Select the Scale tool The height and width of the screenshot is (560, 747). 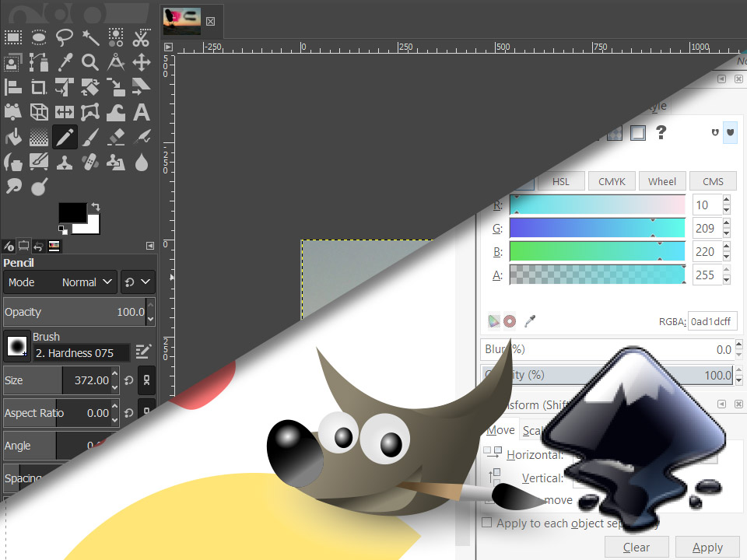116,87
